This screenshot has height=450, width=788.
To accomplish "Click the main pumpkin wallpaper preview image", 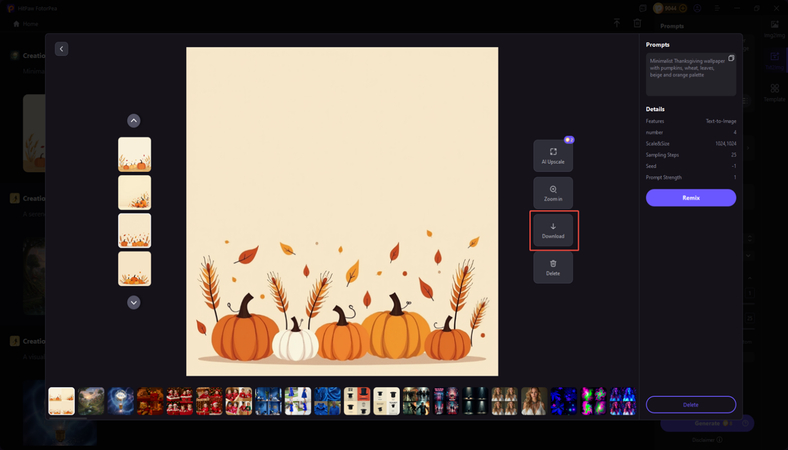I will click(x=341, y=211).
